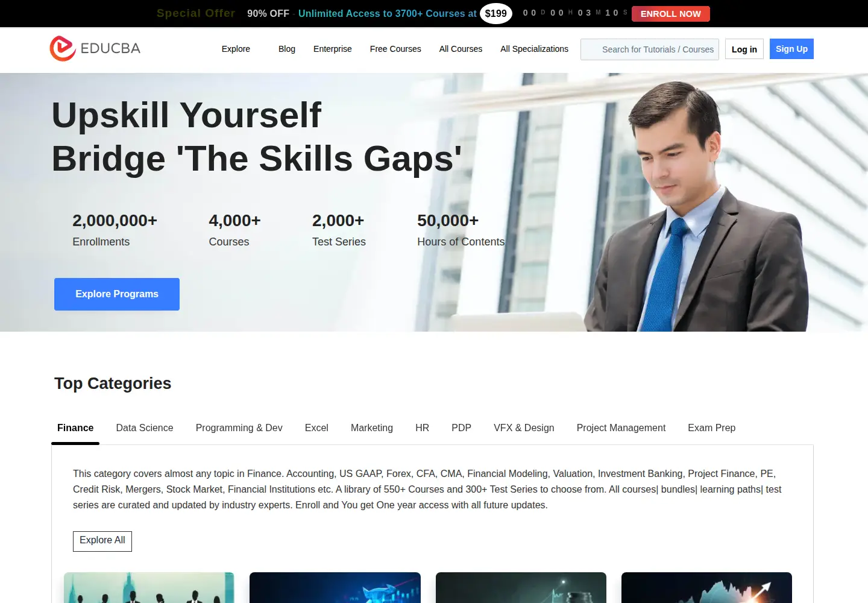868x603 pixels.
Task: Click the EDUCBA logo
Action: tap(95, 48)
